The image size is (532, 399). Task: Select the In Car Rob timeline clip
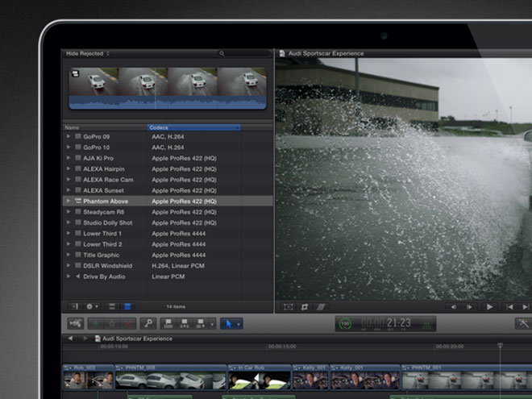(260, 377)
